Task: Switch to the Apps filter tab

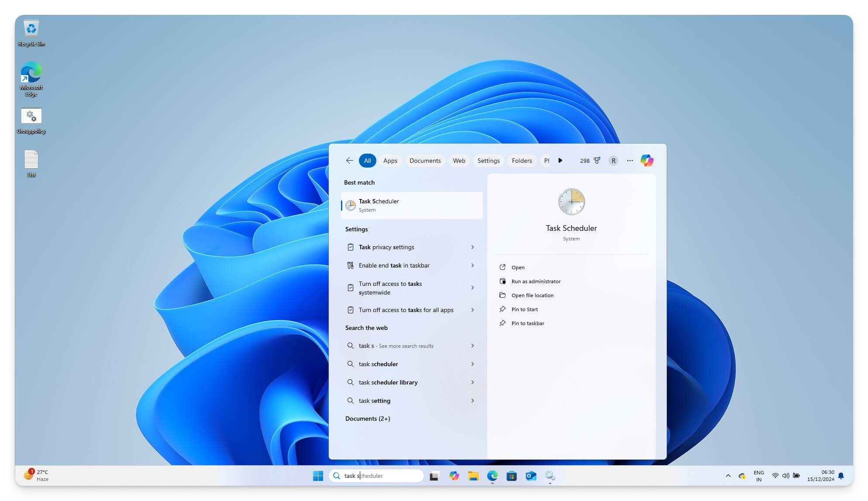Action: coord(390,161)
